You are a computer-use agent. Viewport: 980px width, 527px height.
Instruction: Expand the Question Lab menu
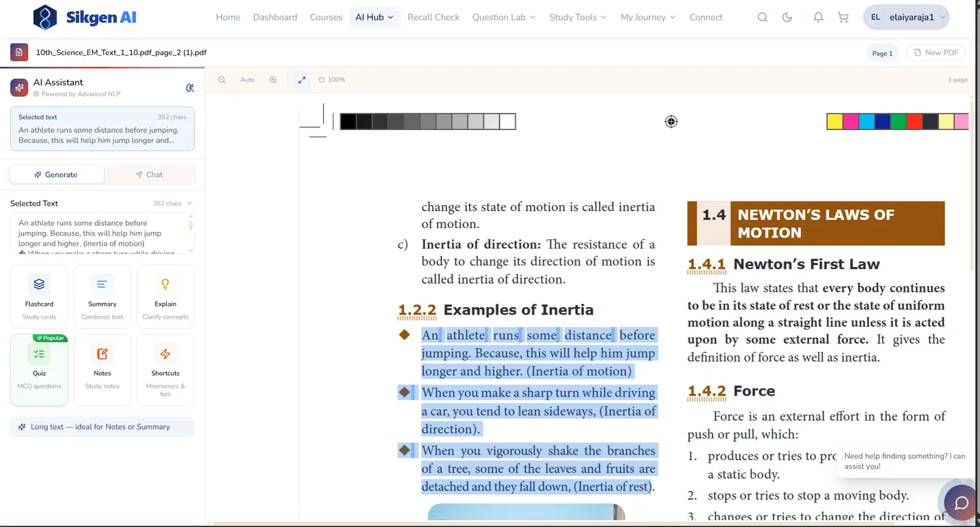point(504,17)
